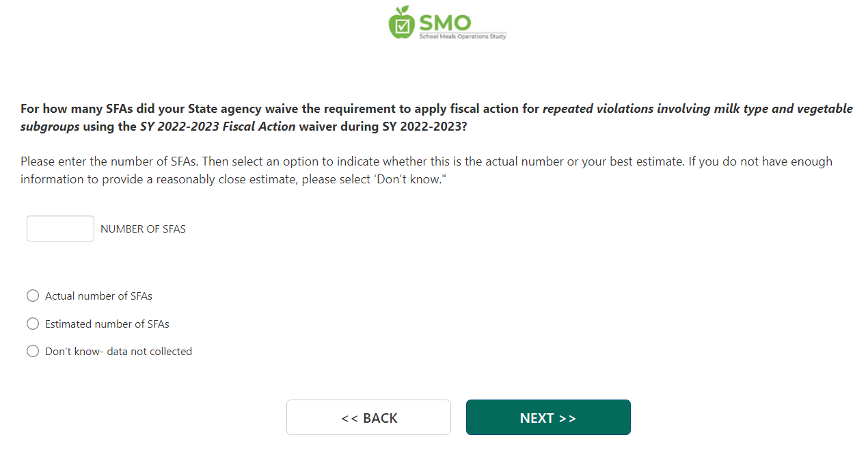Choose the Estimated number of SFAs radio button
Screen dimensions: 868x457
(x=33, y=324)
